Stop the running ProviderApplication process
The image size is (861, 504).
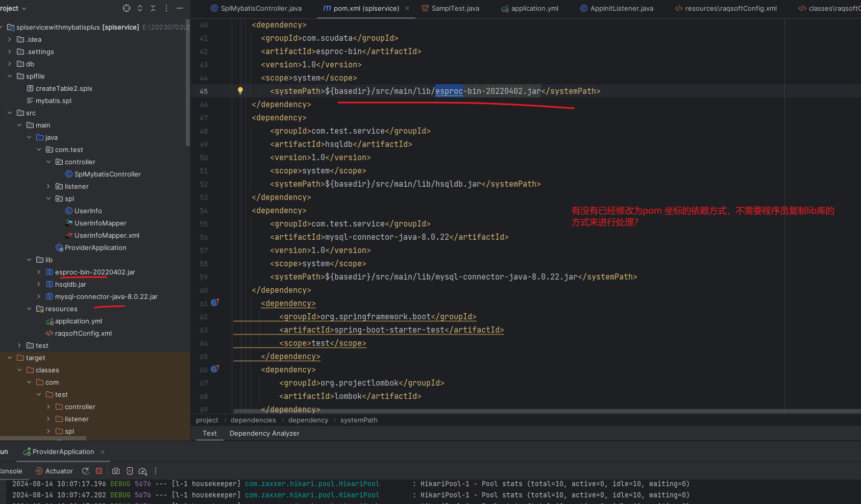point(99,471)
